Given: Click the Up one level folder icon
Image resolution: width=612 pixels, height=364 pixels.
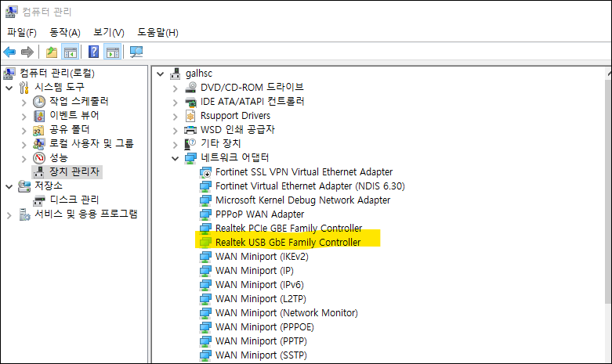Looking at the screenshot, I should tap(52, 52).
